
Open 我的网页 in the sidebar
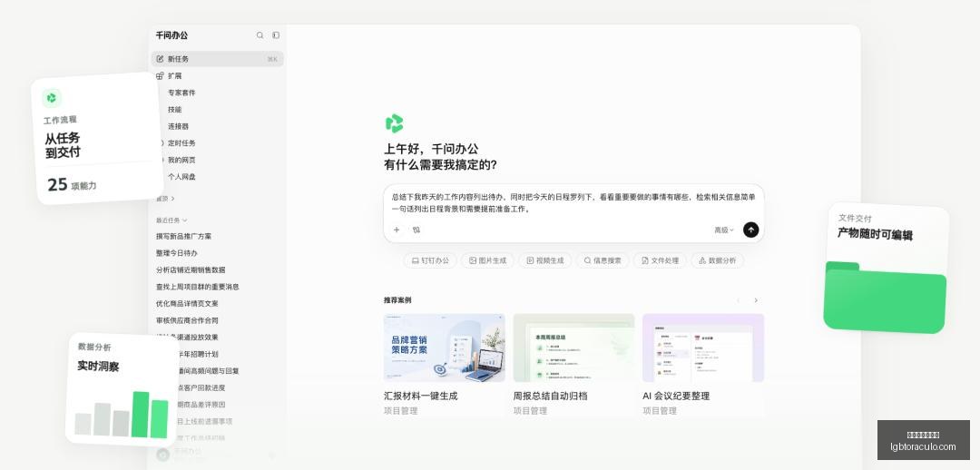pos(181,160)
